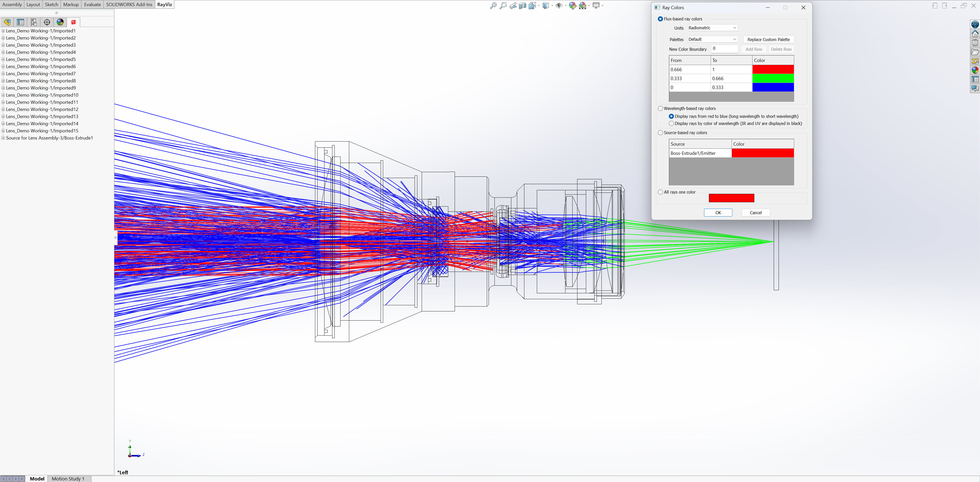The height and width of the screenshot is (482, 980).
Task: Open the PropertyManager tab icon
Action: click(20, 22)
